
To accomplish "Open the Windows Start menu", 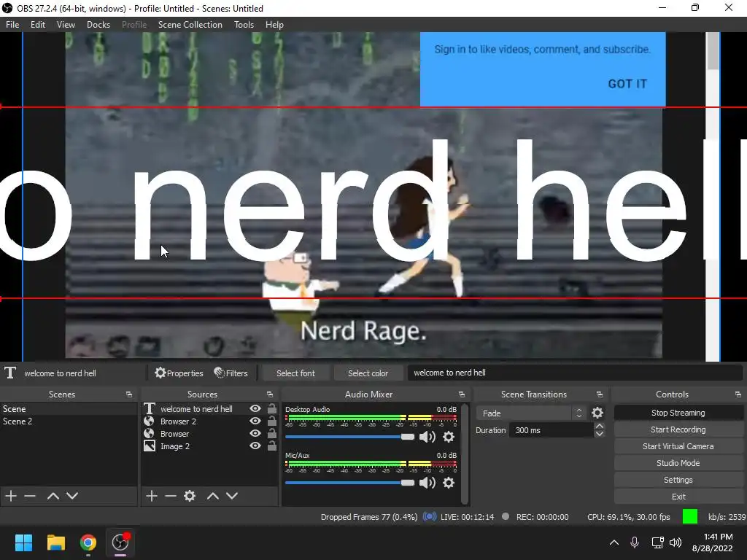I will 24,542.
